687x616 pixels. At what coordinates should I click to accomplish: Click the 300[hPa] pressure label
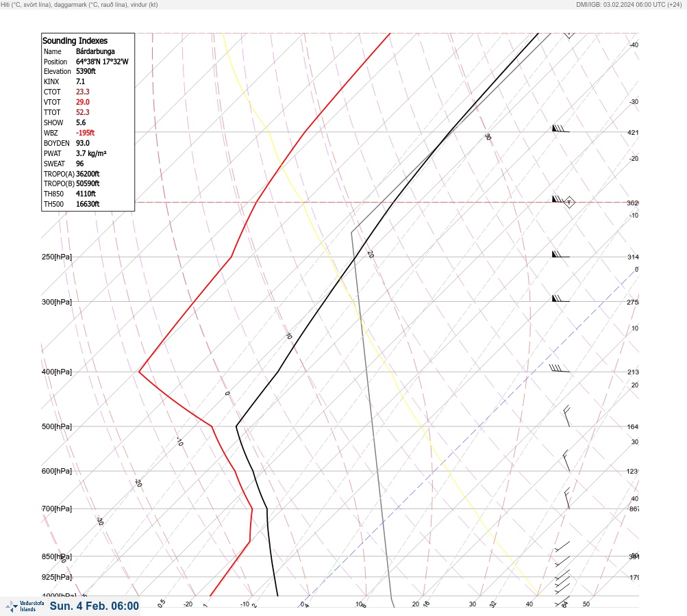point(57,302)
